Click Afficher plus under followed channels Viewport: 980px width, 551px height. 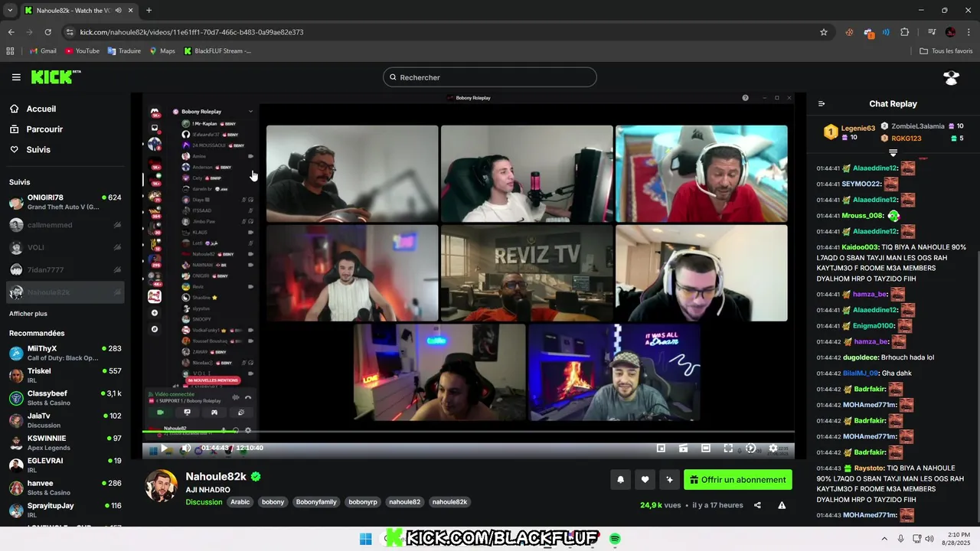[x=28, y=314]
